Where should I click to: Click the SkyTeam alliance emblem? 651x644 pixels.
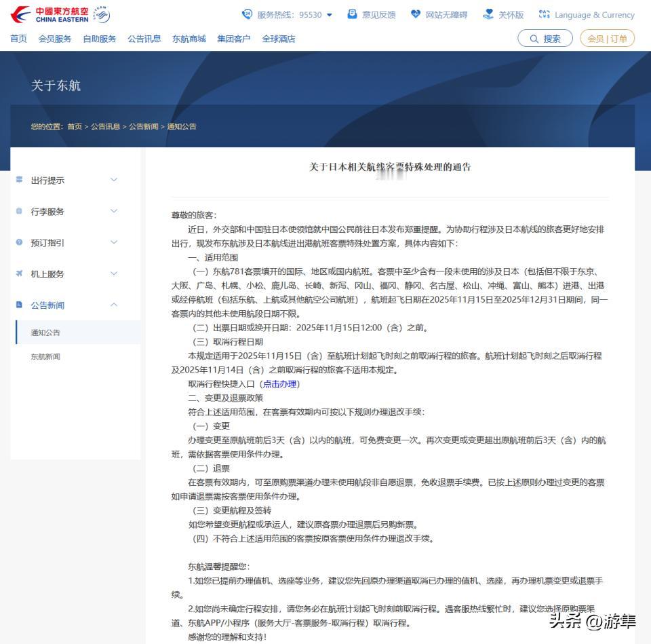coord(101,14)
